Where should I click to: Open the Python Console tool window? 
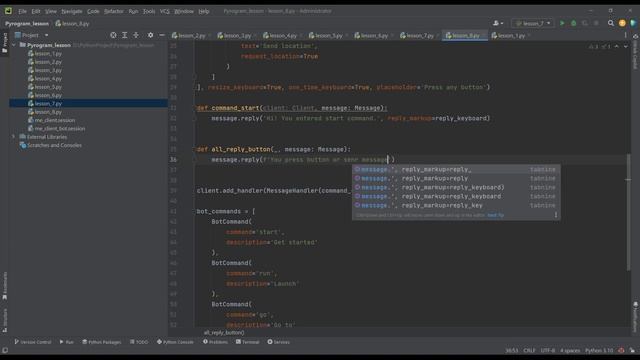pos(175,342)
